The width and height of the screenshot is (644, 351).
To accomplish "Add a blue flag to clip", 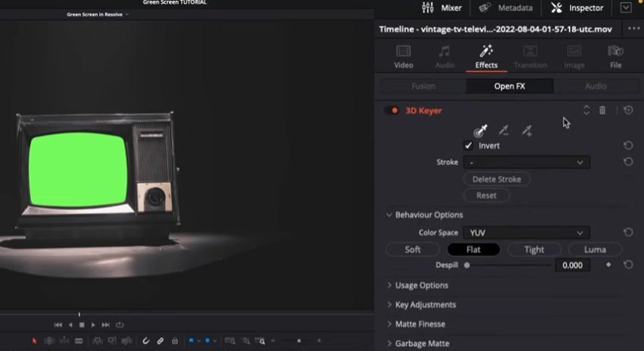I will coord(191,340).
